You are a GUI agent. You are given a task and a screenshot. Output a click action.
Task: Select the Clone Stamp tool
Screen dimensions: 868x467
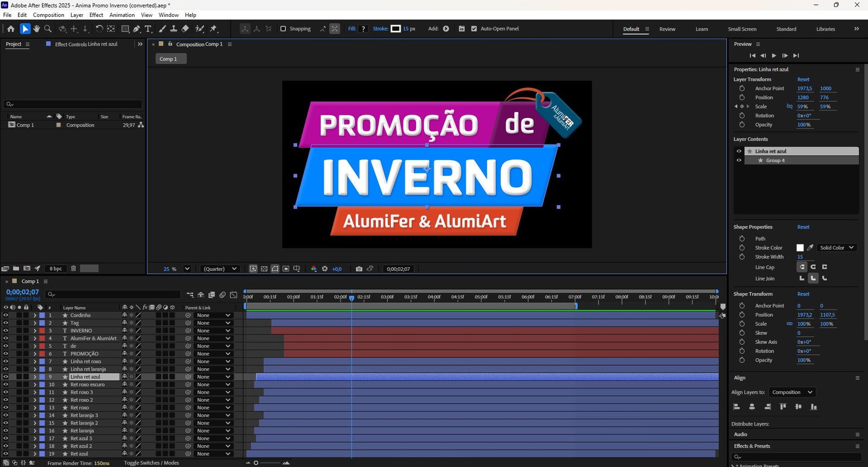coord(174,29)
